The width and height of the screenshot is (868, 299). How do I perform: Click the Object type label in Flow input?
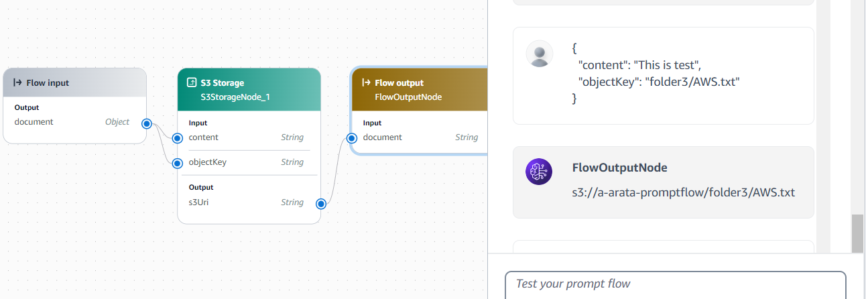(117, 122)
